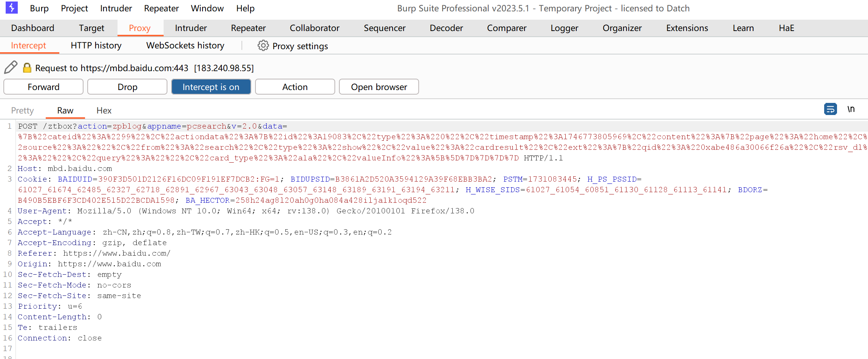
Task: Toggle the Intercept is on button
Action: point(211,87)
